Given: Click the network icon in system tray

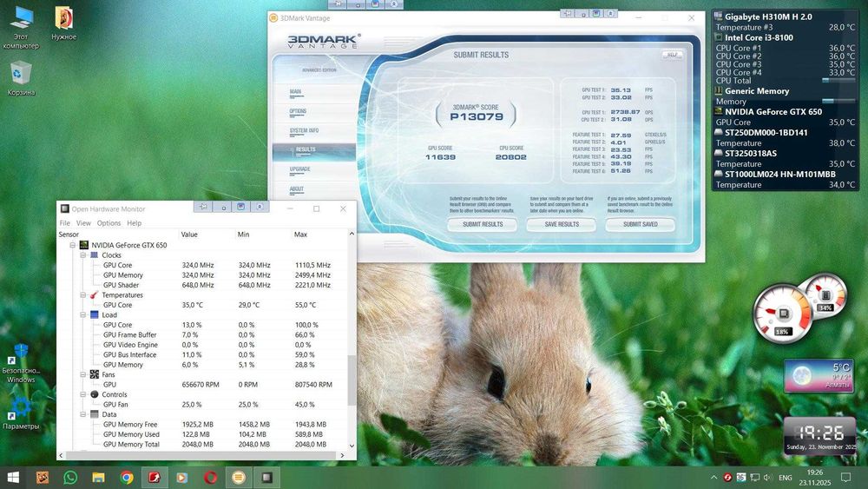Looking at the screenshot, I should 754,478.
